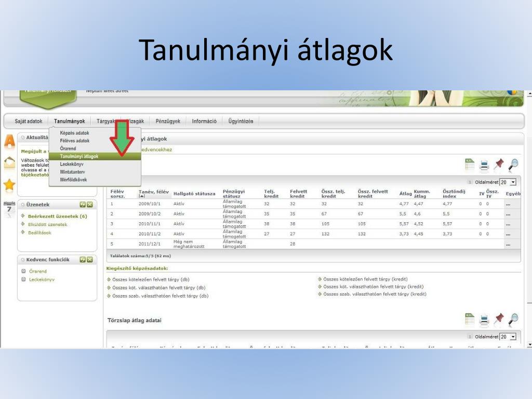The height and width of the screenshot is (399, 532).
Task: Open search for Törzslap átlag adatai
Action: click(513, 320)
